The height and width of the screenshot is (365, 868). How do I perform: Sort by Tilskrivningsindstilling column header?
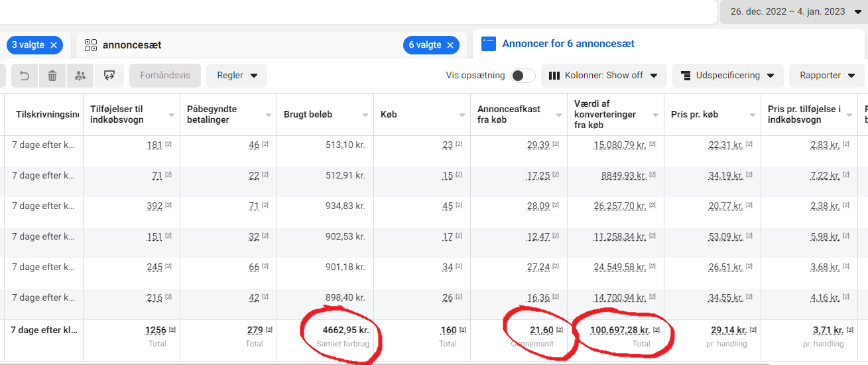47,114
